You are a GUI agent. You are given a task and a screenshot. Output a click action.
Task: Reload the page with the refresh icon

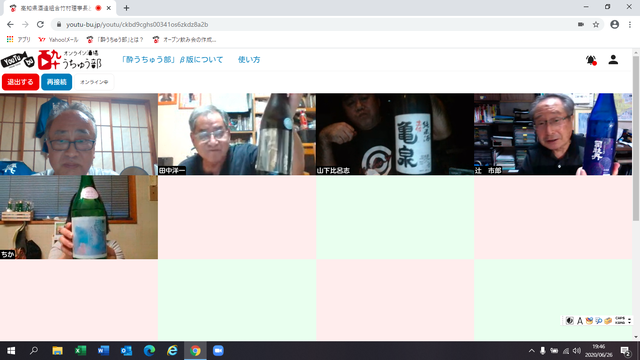click(x=40, y=24)
